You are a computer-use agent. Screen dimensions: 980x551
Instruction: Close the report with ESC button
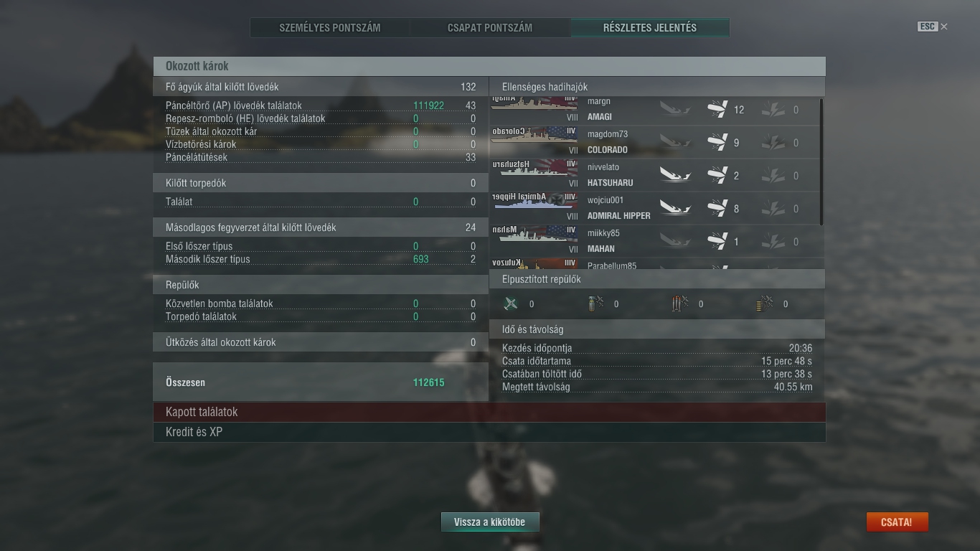click(932, 27)
